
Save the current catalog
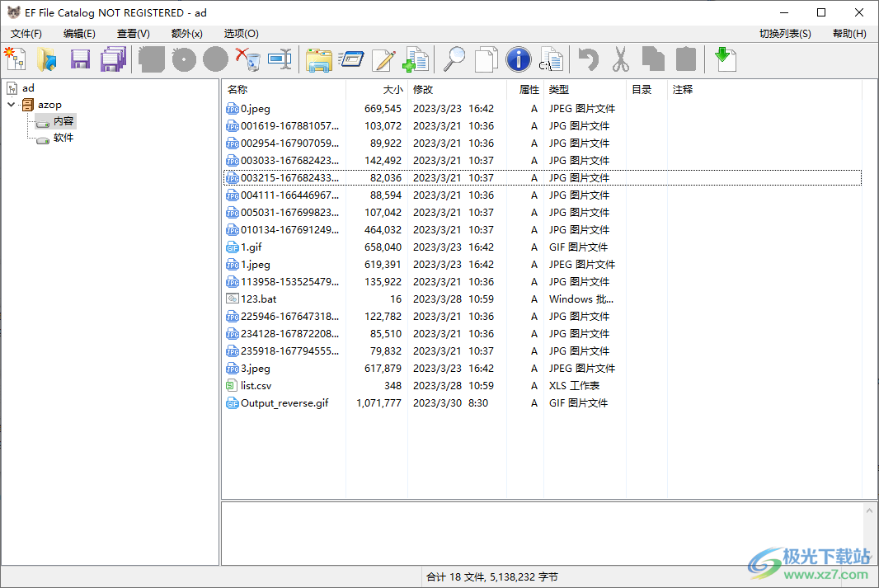[79, 59]
